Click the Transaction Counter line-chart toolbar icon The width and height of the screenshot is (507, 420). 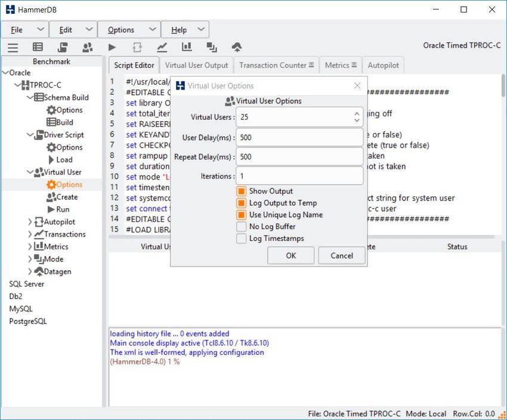click(162, 47)
